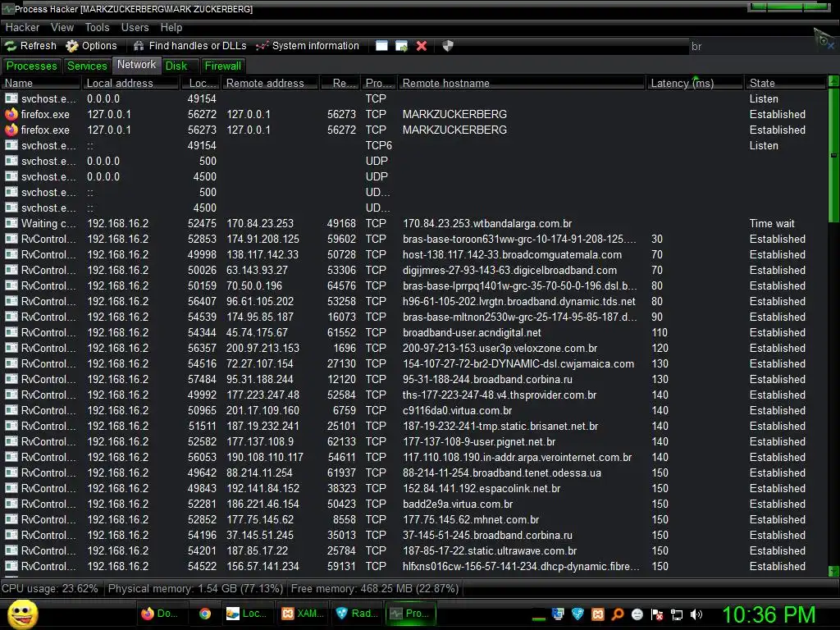Screen dimensions: 840x630
Task: Click the flag with red X tray icon
Action: (657, 614)
